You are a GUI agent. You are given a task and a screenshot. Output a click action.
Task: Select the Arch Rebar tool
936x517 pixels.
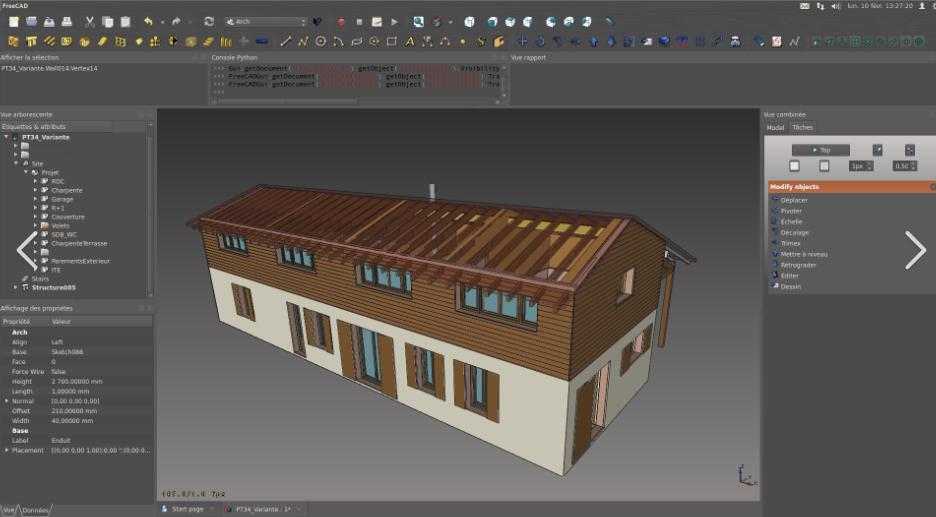point(49,41)
